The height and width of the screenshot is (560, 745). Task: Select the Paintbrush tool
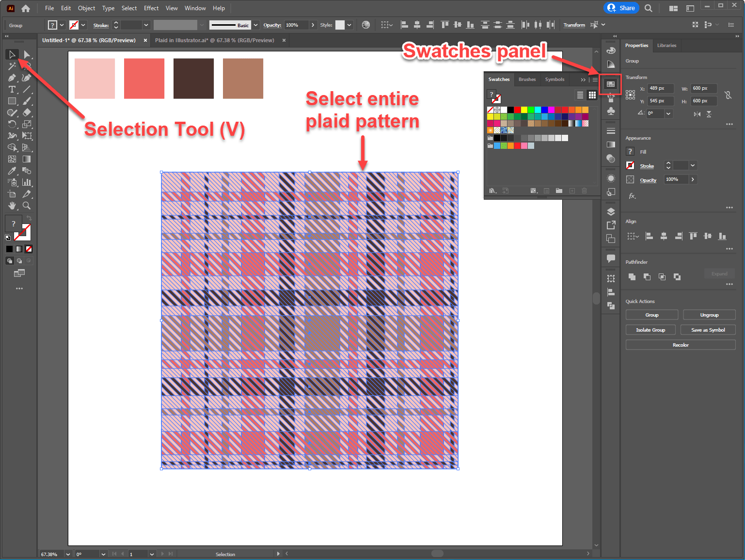(27, 101)
